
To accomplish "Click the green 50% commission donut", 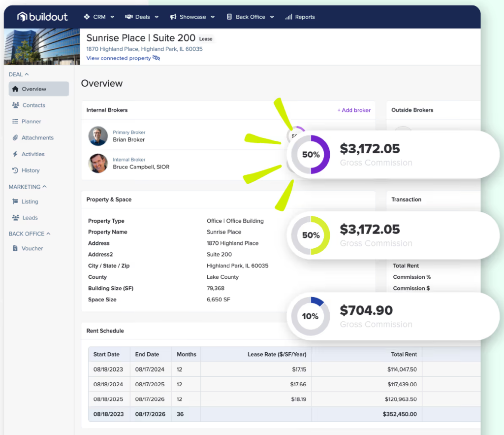I will pos(311,235).
